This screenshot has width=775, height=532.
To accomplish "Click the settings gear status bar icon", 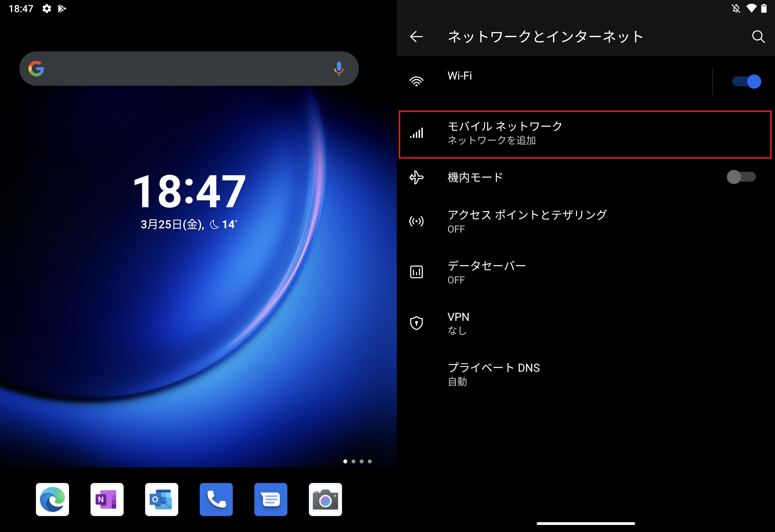I will tap(47, 8).
